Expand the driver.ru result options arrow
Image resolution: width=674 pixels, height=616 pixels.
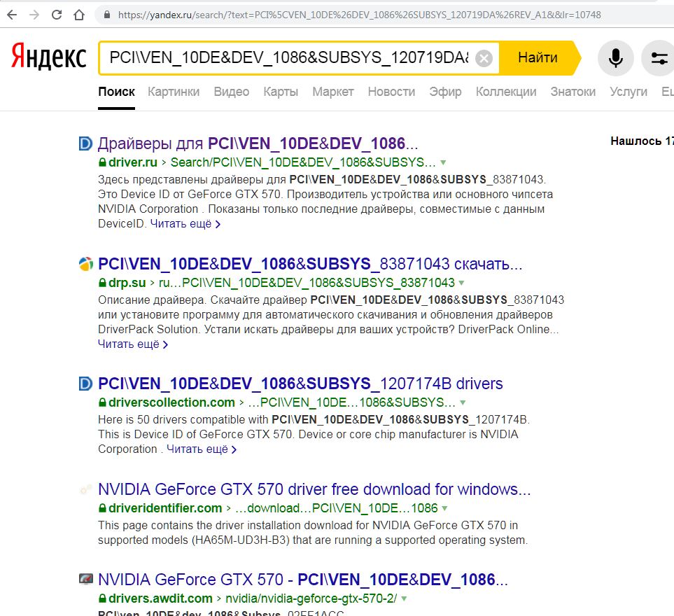point(443,163)
